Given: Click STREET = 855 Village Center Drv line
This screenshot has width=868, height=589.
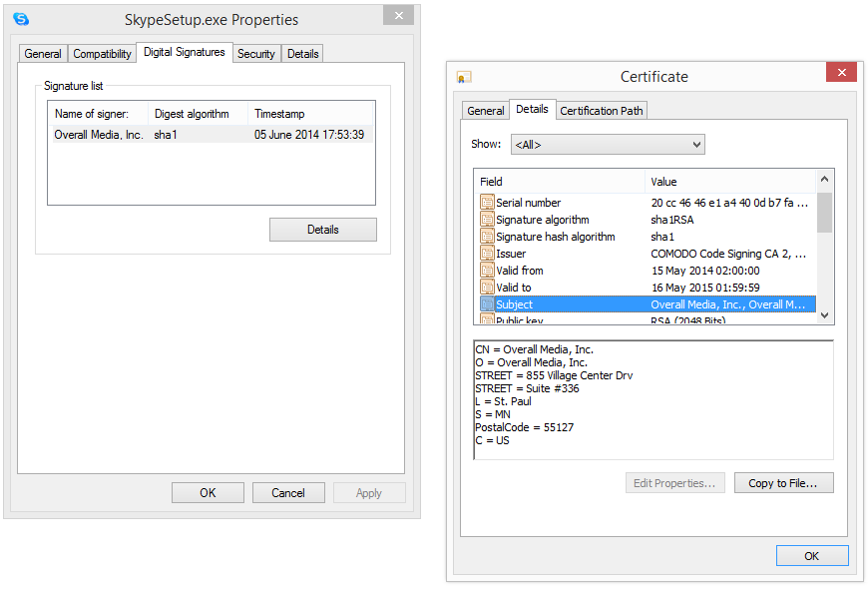Looking at the screenshot, I should [x=554, y=375].
